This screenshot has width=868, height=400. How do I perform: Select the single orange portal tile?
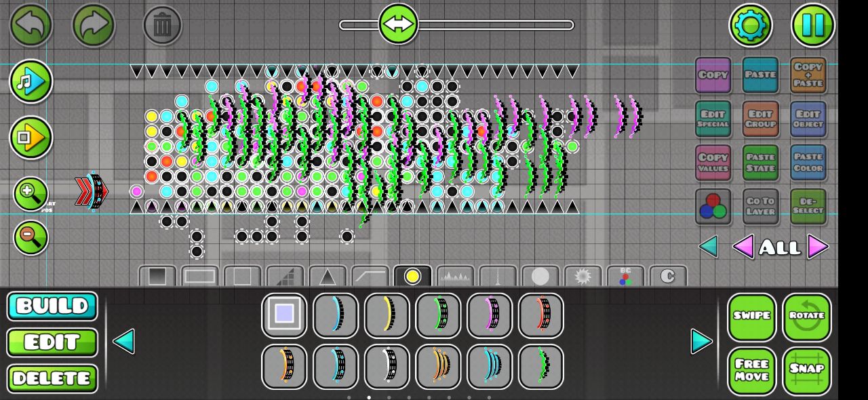pos(284,367)
